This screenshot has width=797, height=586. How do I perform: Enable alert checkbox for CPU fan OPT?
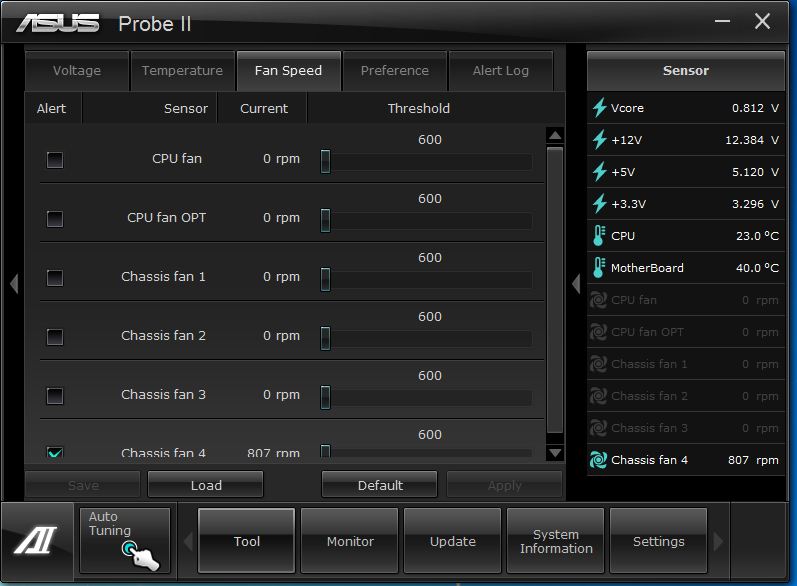point(55,219)
